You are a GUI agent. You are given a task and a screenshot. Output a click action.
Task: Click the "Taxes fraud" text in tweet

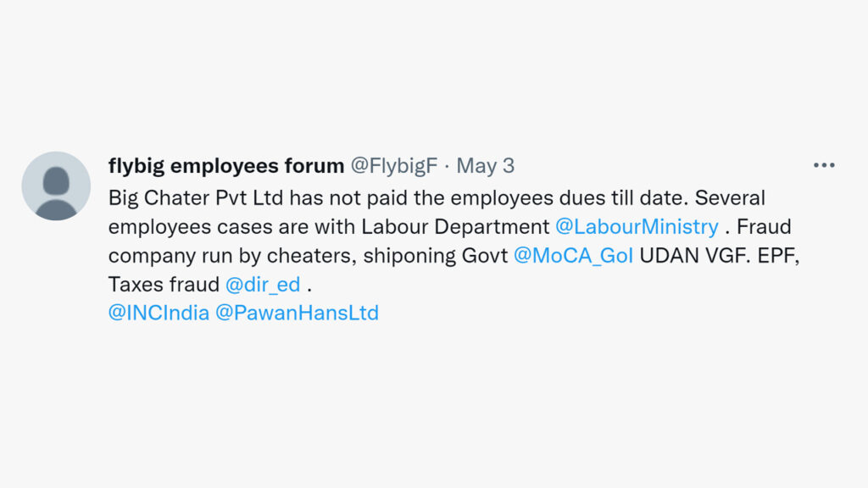tap(164, 285)
